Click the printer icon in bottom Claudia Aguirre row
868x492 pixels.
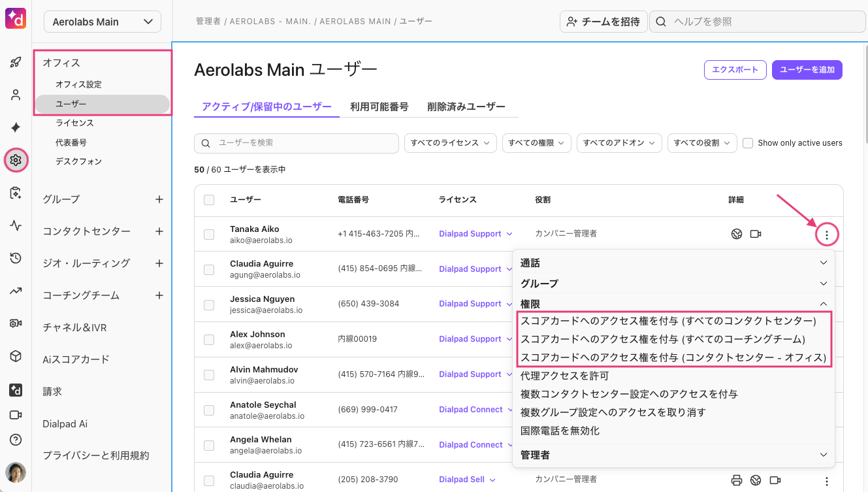point(737,480)
